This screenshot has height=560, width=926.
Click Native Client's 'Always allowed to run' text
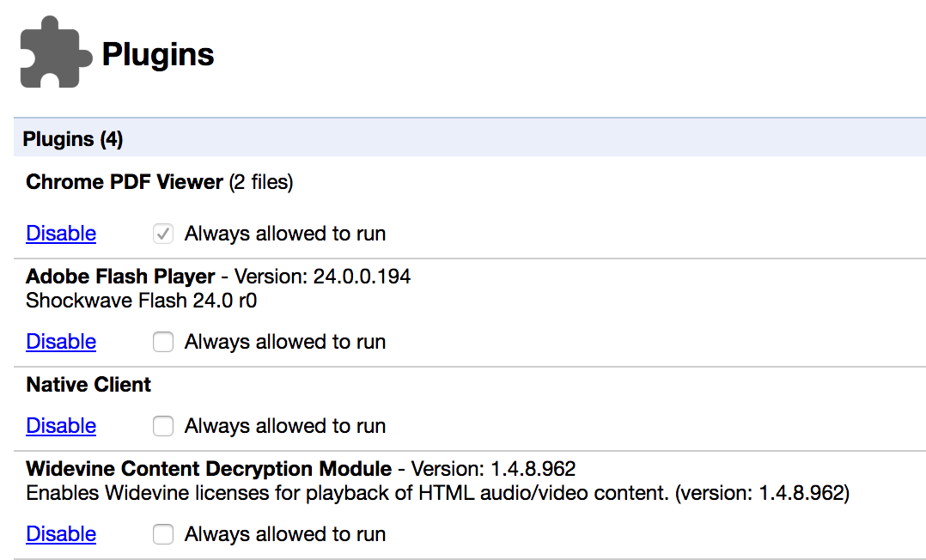284,426
